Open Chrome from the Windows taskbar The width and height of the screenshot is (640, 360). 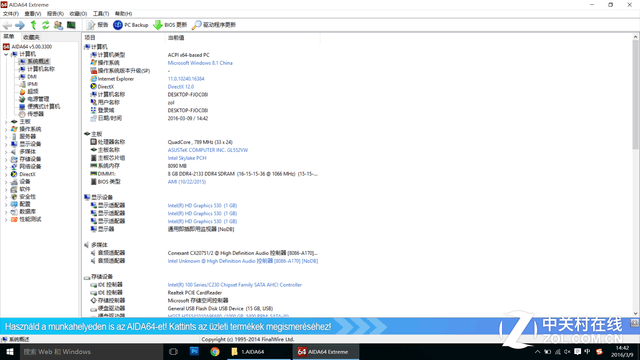click(215, 351)
